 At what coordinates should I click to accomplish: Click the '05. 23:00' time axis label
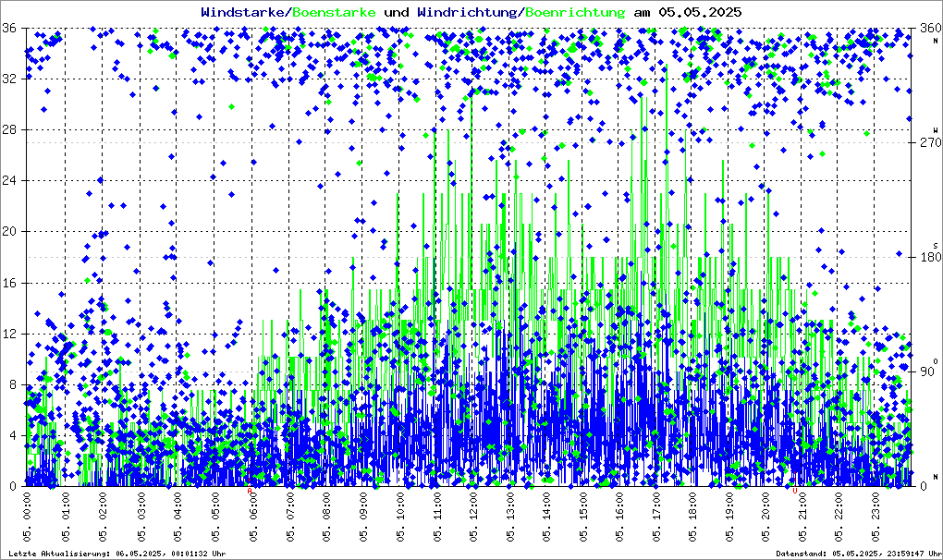(x=875, y=516)
